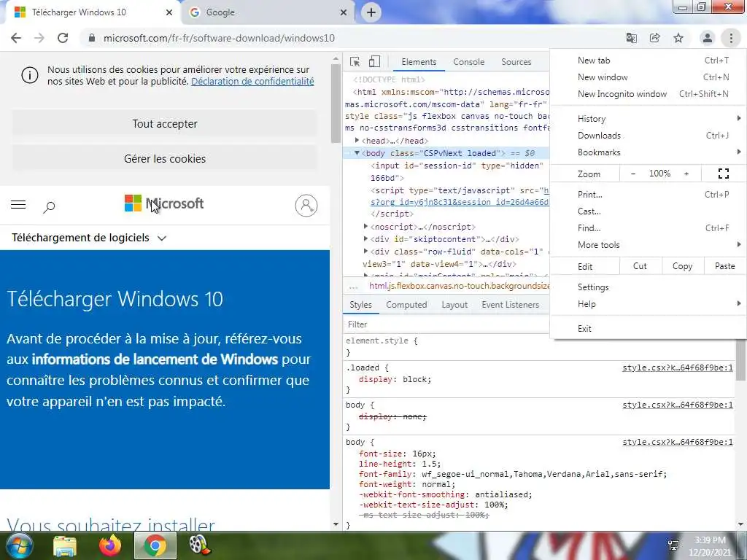Open the History submenu
Screen dimensions: 747x560
tap(648, 119)
